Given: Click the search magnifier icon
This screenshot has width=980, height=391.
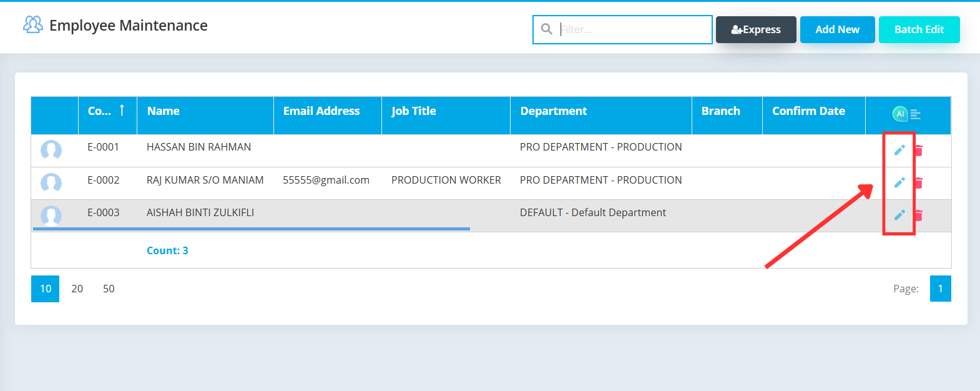Looking at the screenshot, I should (x=547, y=29).
